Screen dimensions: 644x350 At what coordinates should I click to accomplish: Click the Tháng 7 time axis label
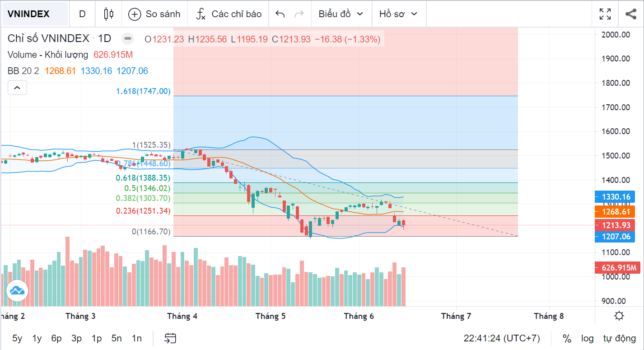click(456, 316)
